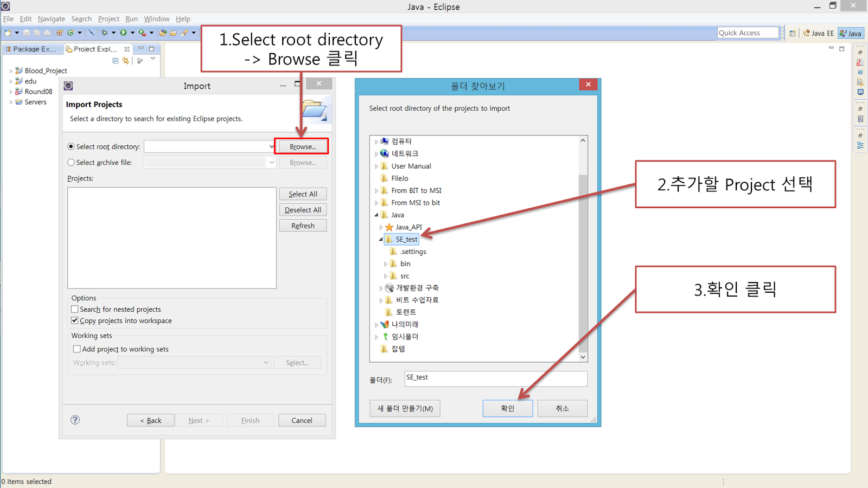Click the Open Type toolbar icon
Screen dimensions: 868x488
[x=163, y=33]
